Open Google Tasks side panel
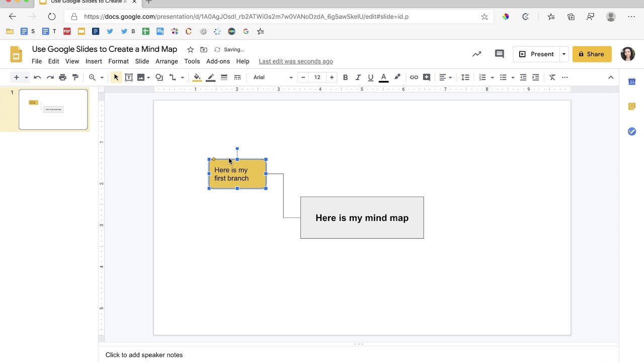644x362 pixels. [632, 131]
